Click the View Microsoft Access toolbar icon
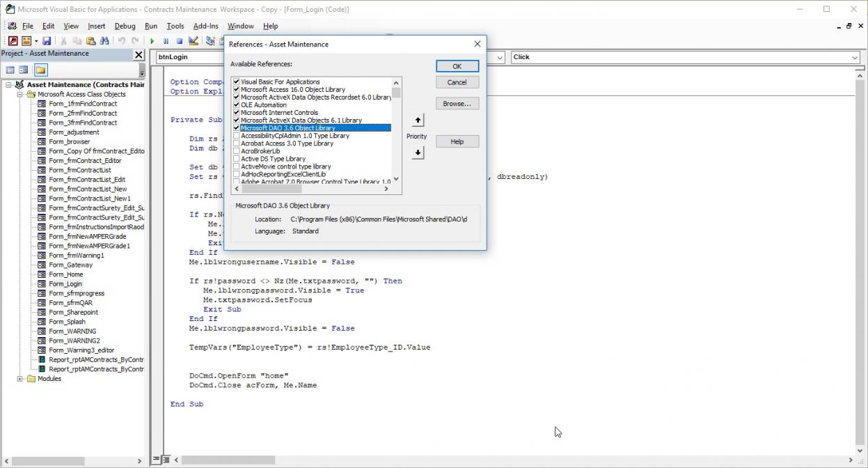 point(13,41)
